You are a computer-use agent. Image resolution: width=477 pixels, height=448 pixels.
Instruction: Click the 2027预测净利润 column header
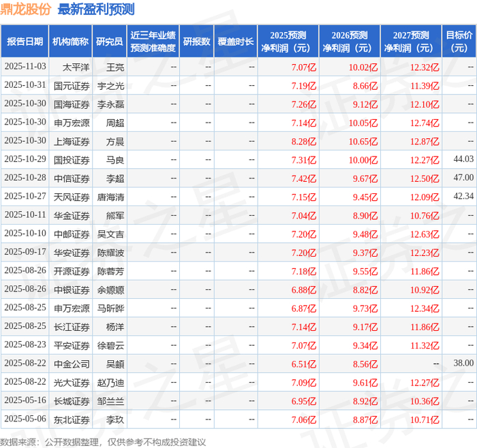tap(411, 42)
